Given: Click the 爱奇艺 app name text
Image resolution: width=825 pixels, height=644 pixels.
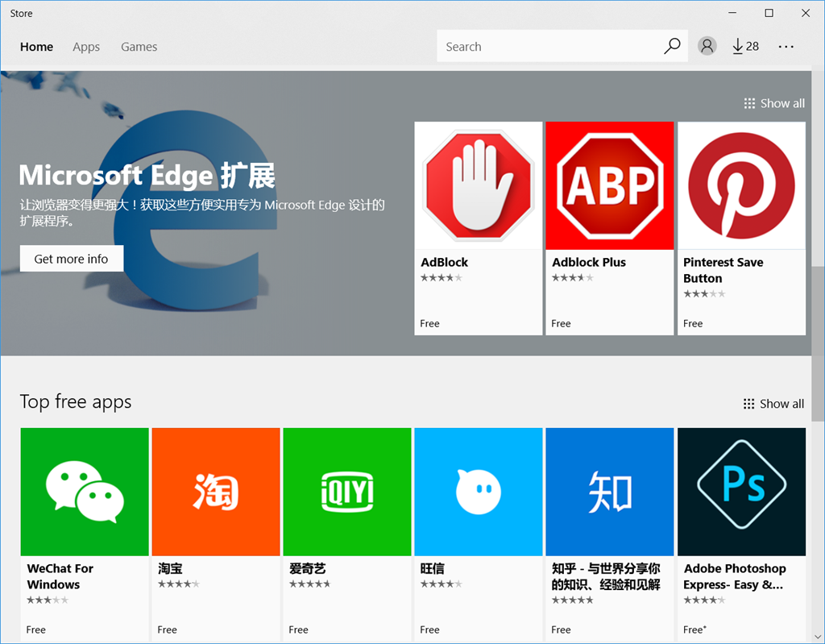Looking at the screenshot, I should (308, 569).
